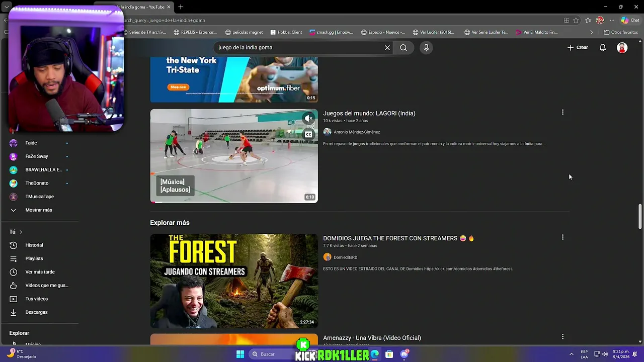Open channel Antonio Méndez-Giménez
The image size is (644, 362).
coord(357,132)
